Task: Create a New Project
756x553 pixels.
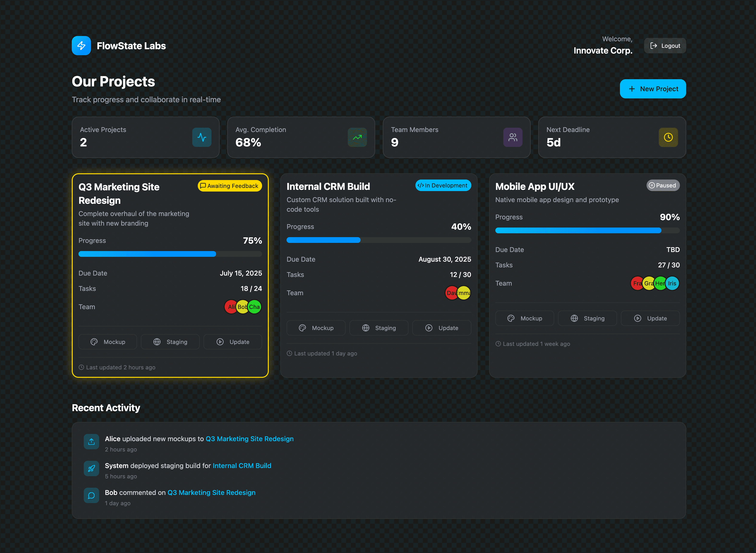Action: pyautogui.click(x=653, y=89)
